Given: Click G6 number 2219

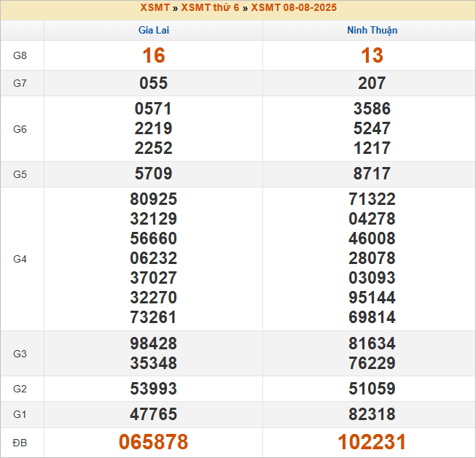Looking at the screenshot, I should [x=154, y=128].
